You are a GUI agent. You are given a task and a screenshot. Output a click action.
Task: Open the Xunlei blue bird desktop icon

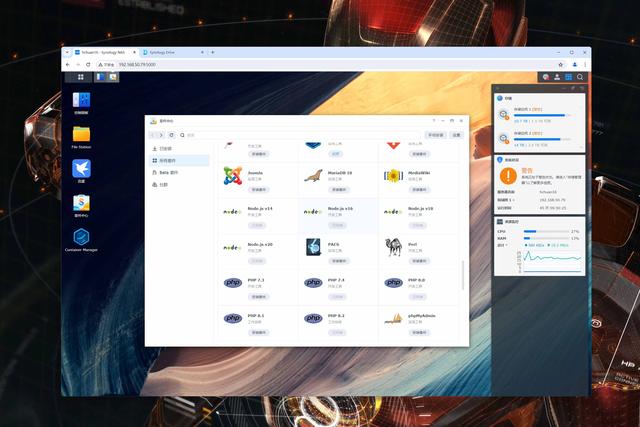(81, 168)
